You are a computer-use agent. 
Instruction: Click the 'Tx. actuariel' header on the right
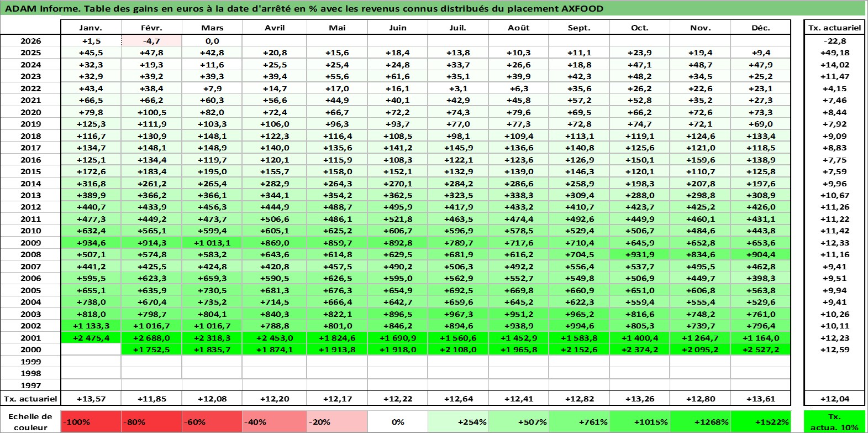(835, 28)
